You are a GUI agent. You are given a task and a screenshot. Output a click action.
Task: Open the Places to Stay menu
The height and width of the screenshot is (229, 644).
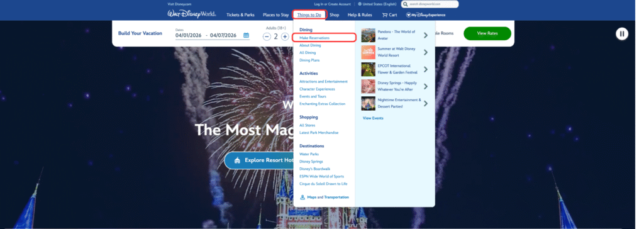[275, 15]
